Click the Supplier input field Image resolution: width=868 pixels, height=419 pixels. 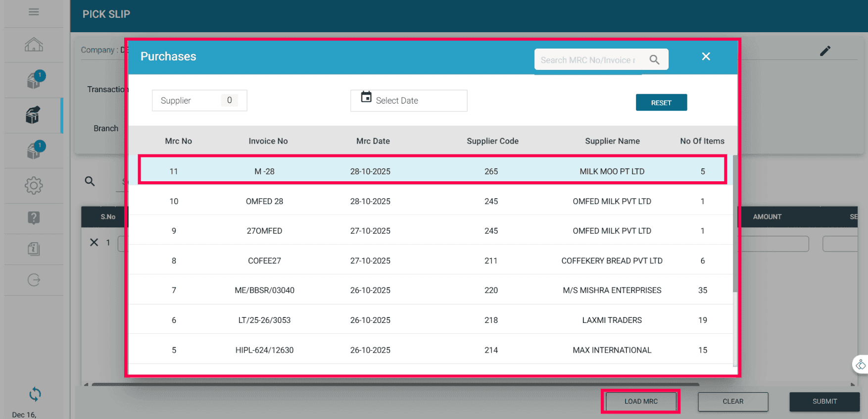point(199,101)
